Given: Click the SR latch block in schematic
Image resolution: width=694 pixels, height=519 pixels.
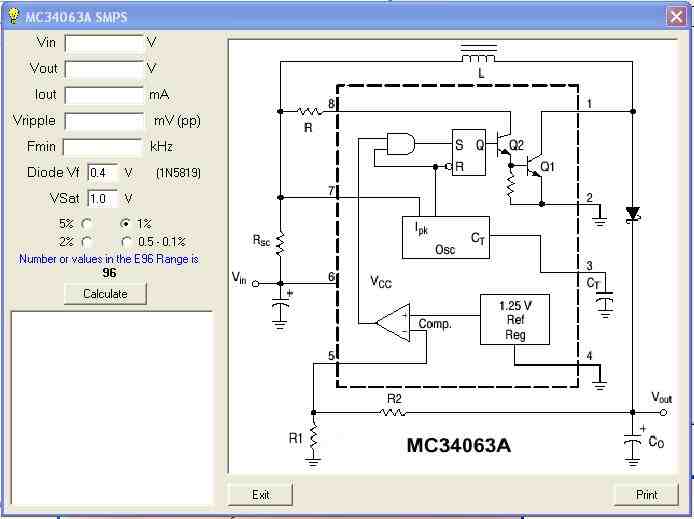Looking at the screenshot, I should 469,153.
